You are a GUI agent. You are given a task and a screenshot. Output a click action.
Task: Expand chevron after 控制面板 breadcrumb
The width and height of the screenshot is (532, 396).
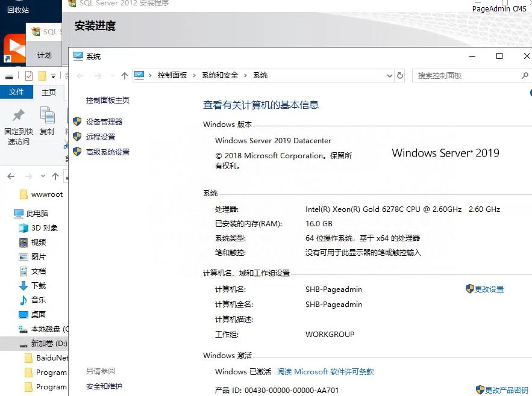[194, 76]
